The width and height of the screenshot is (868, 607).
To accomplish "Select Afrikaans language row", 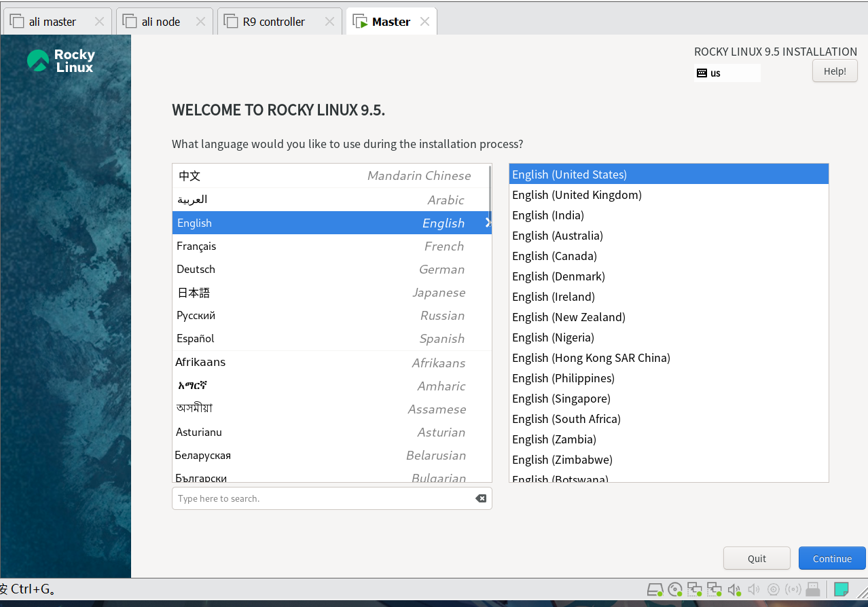I will pos(331,363).
